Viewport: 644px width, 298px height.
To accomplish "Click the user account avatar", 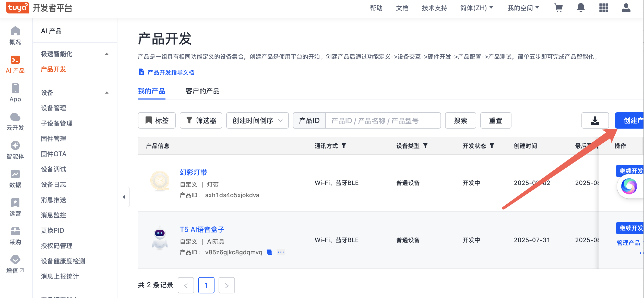I will [626, 8].
